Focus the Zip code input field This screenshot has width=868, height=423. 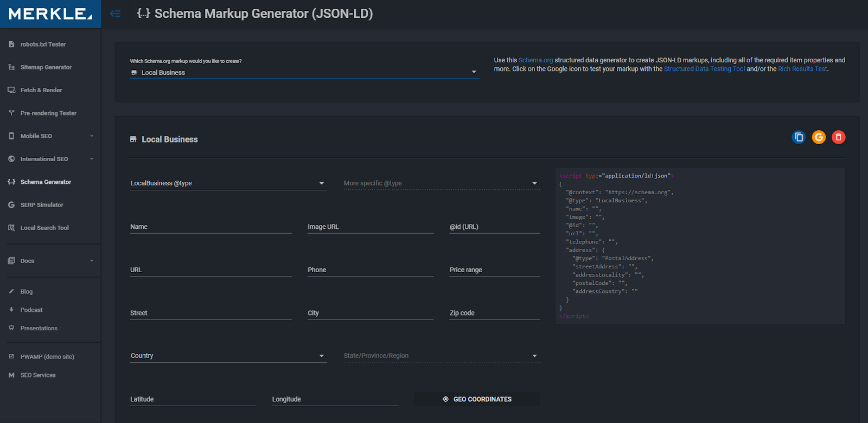[494, 313]
